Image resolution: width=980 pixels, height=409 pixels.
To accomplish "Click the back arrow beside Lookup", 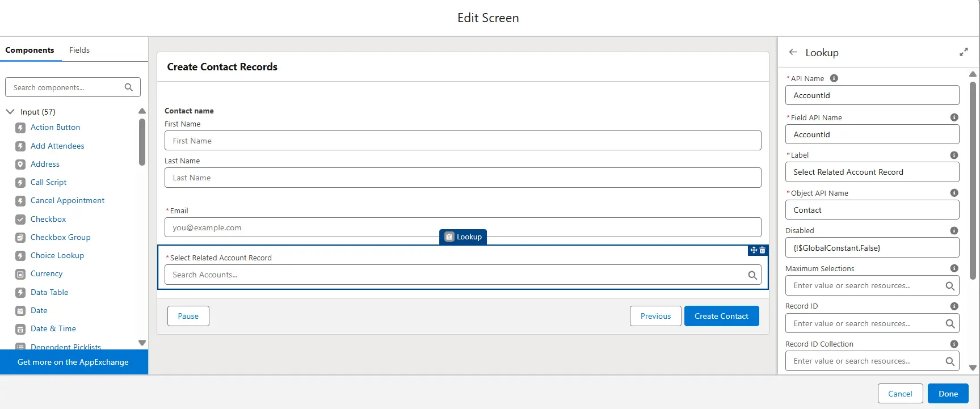I will coord(793,52).
